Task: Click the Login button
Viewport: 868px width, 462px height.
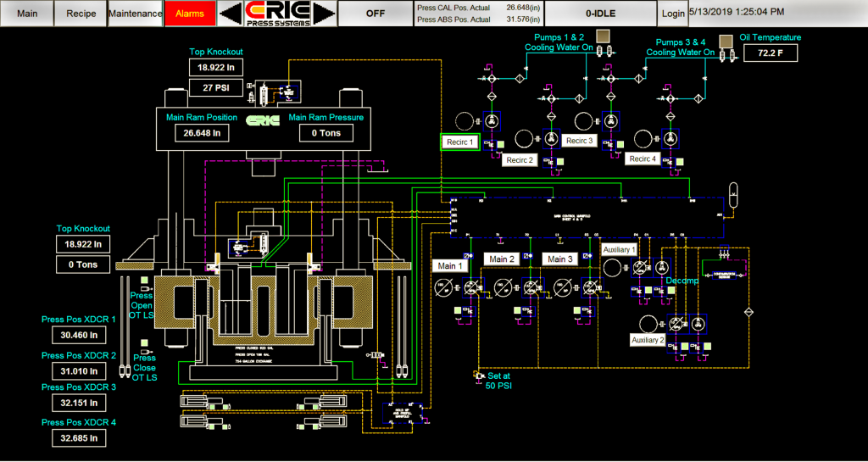Action: coord(673,14)
